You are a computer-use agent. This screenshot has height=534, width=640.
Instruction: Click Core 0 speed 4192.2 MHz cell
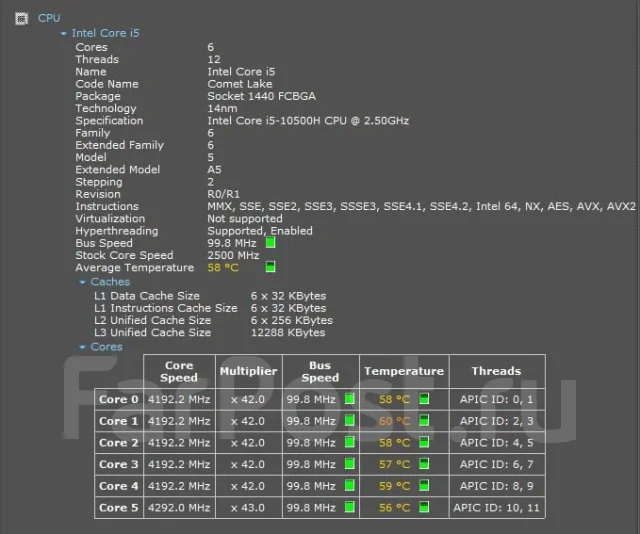click(x=179, y=399)
